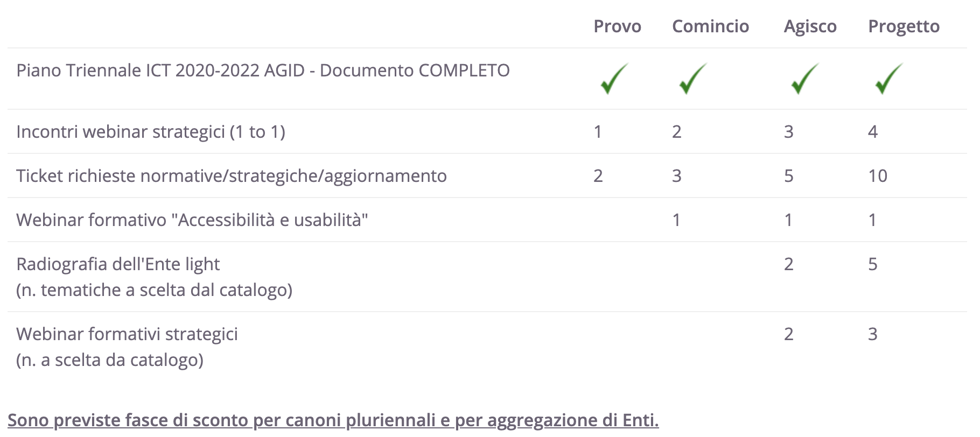Click the value 10 in the Ticket row

pos(878,176)
